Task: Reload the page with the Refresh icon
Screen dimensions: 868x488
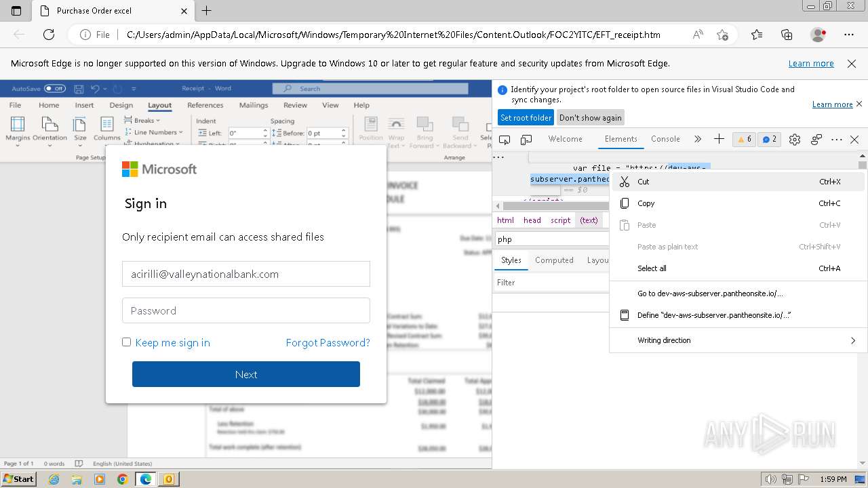Action: [49, 35]
